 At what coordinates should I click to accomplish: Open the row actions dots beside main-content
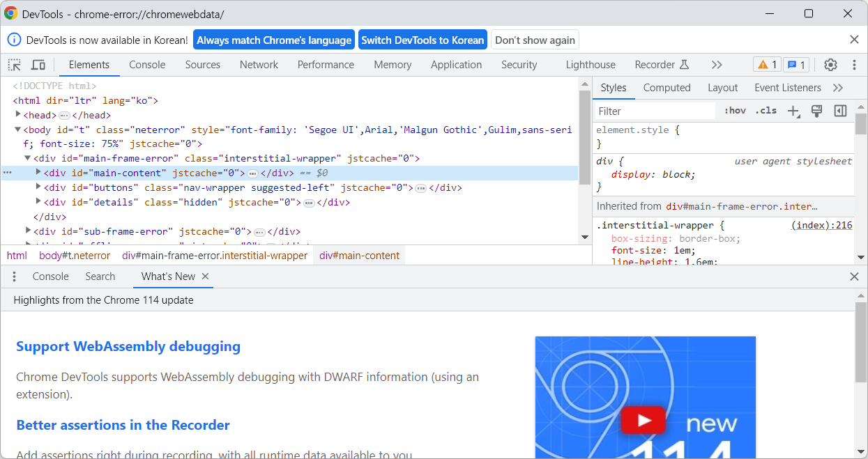(x=8, y=173)
